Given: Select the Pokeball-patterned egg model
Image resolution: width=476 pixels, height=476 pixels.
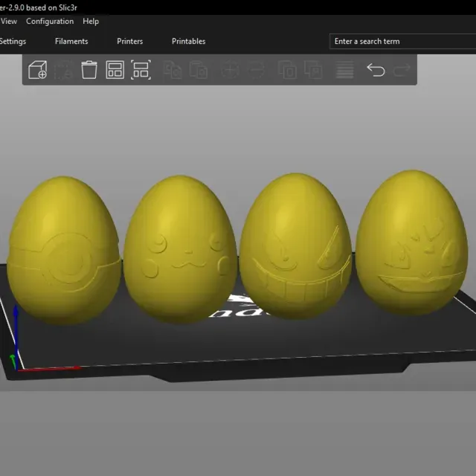Looking at the screenshot, I should click(x=64, y=251).
